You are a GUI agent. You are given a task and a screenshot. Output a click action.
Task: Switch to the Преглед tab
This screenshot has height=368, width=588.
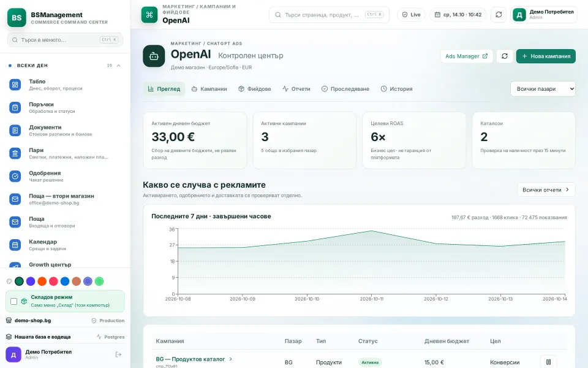(x=164, y=88)
